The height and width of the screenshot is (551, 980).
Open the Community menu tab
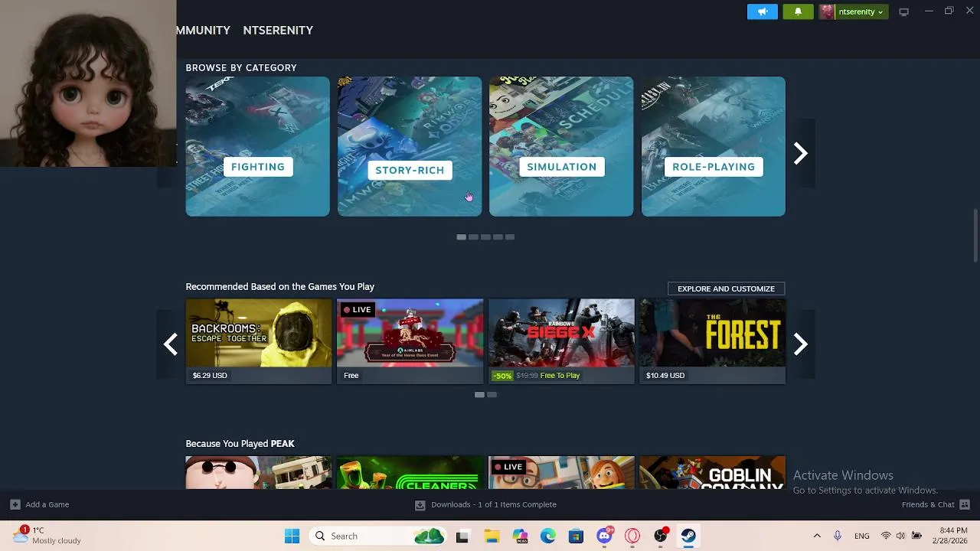coord(203,30)
